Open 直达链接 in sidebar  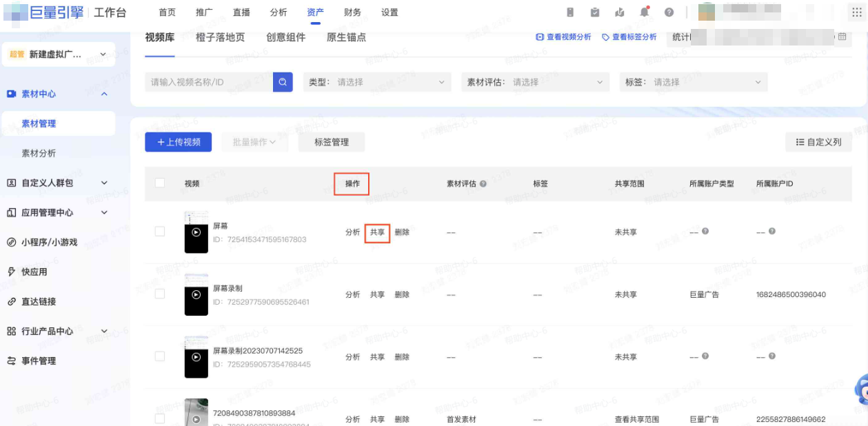click(39, 301)
